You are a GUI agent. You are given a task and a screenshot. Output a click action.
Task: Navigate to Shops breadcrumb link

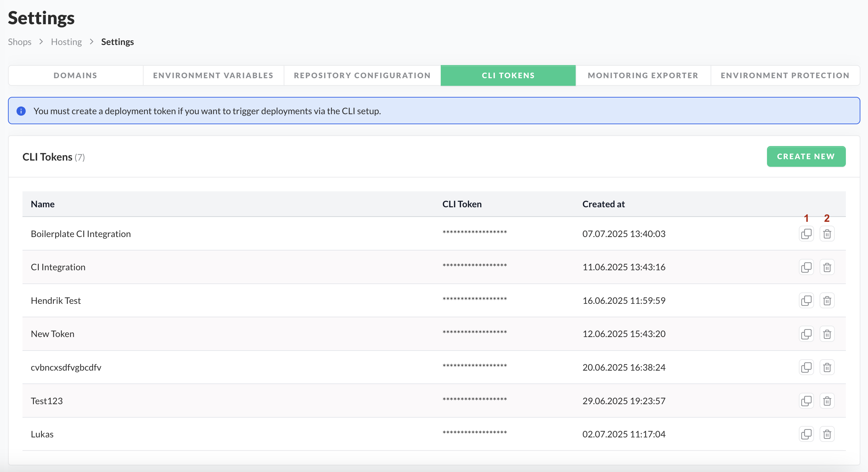[x=20, y=42]
